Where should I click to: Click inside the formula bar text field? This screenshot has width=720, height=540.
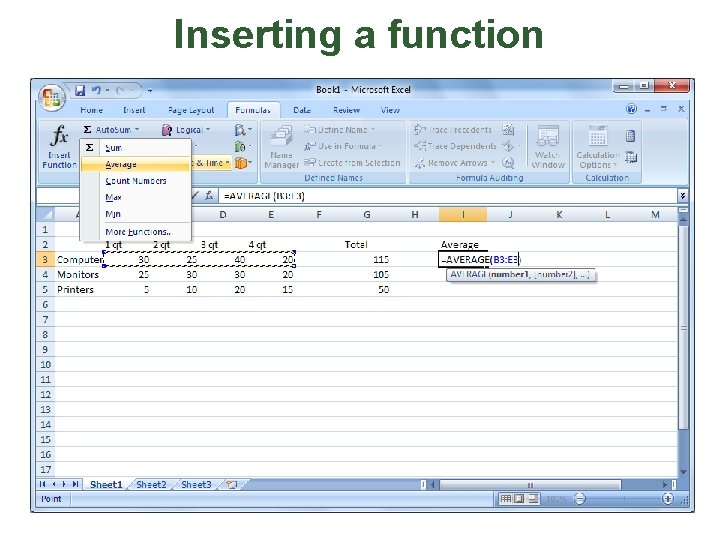click(x=448, y=196)
